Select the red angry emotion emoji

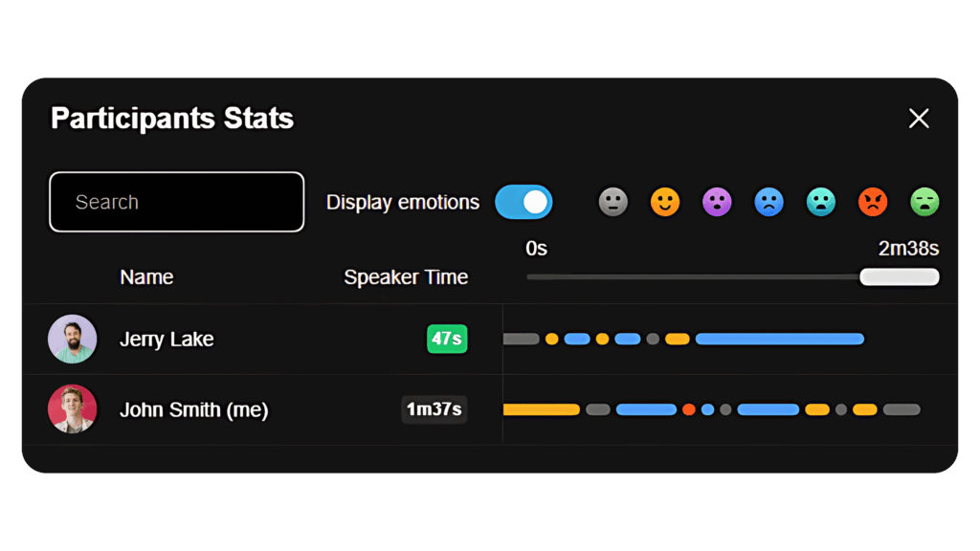coord(873,202)
